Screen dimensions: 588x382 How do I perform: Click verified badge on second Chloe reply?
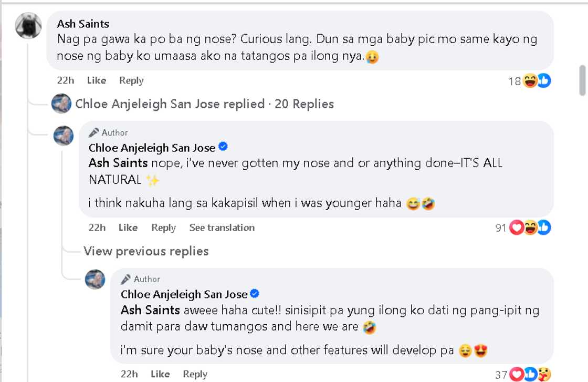(x=255, y=294)
